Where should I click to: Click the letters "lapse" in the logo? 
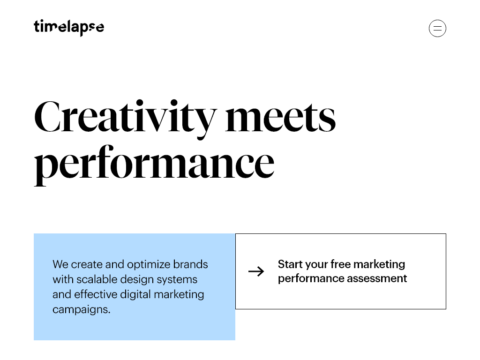[85, 28]
